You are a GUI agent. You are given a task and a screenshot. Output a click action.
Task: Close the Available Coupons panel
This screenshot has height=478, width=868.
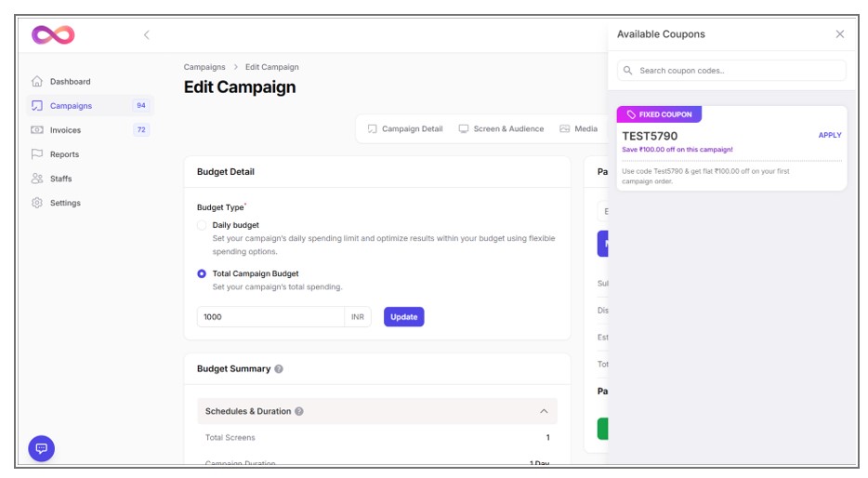pyautogui.click(x=839, y=34)
